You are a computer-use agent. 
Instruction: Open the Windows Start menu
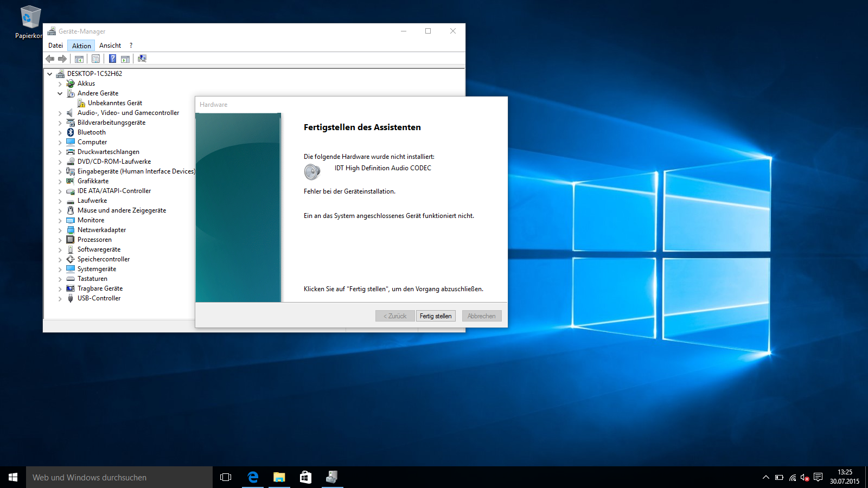[x=13, y=477]
